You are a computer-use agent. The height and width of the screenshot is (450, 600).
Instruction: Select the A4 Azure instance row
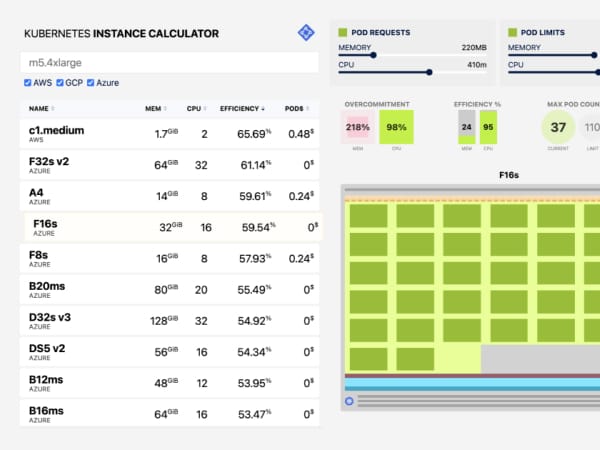(x=170, y=196)
